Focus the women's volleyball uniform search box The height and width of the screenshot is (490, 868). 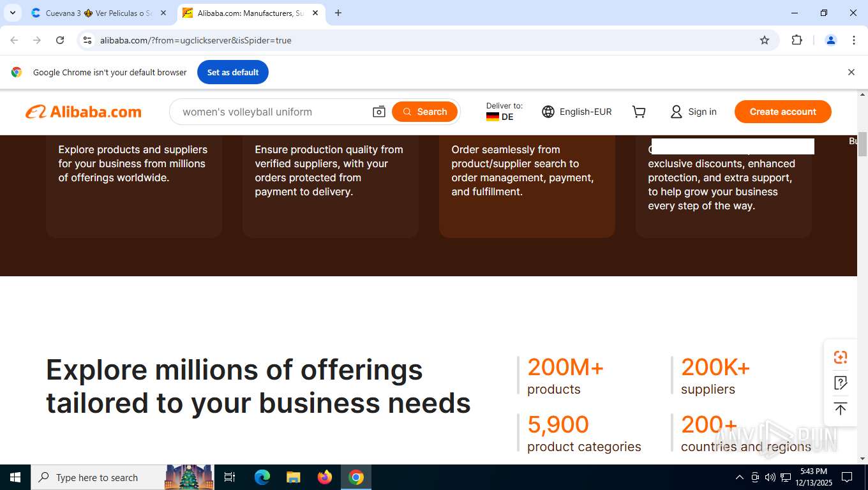pos(274,112)
